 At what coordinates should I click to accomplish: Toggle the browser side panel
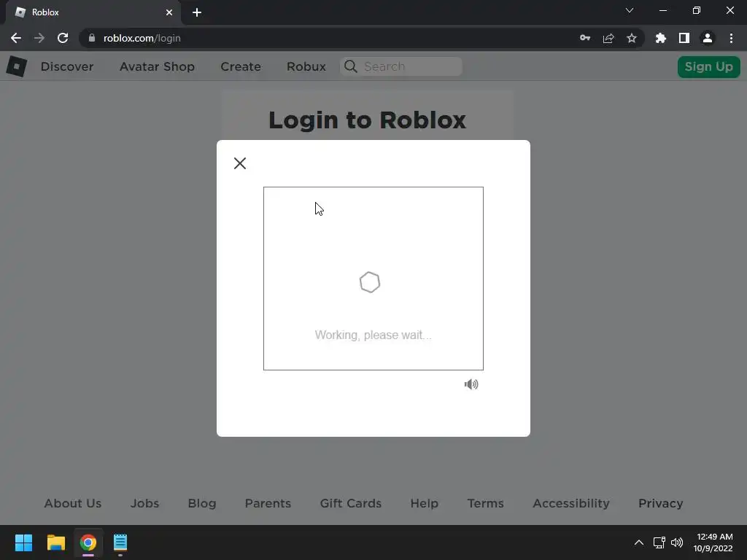point(684,38)
